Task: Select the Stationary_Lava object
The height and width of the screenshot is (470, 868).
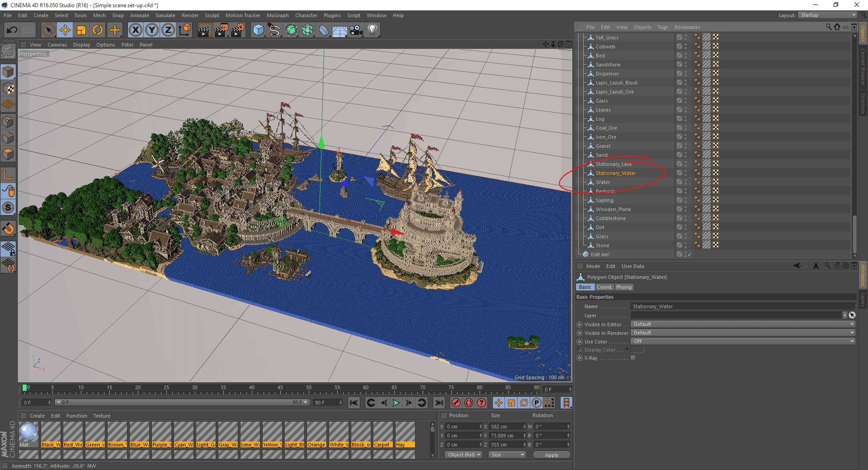Action: coord(613,164)
